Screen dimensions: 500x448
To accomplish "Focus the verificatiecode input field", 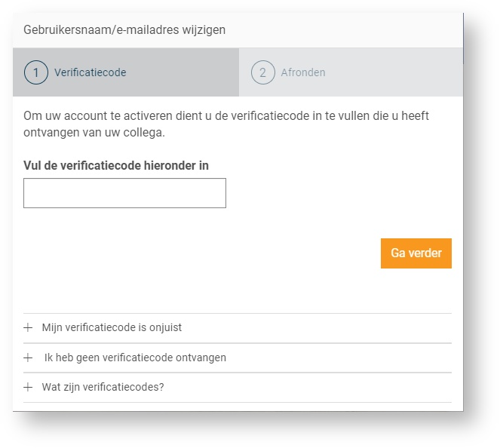I will (124, 193).
